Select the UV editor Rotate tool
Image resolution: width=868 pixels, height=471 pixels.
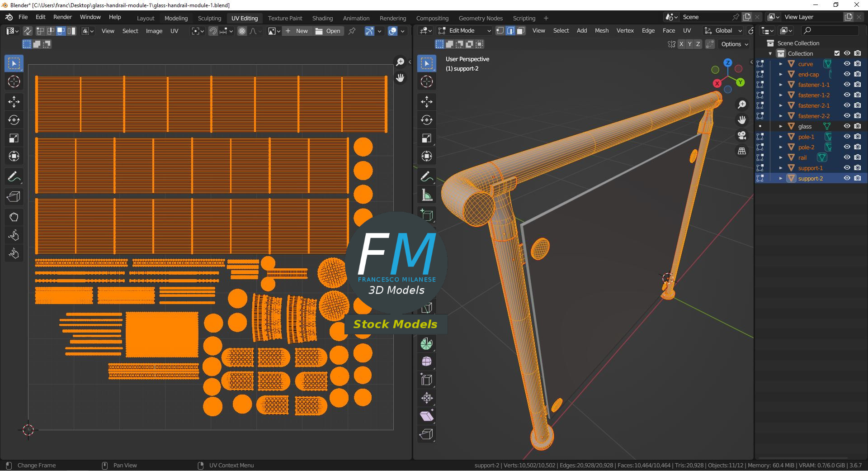coord(14,120)
